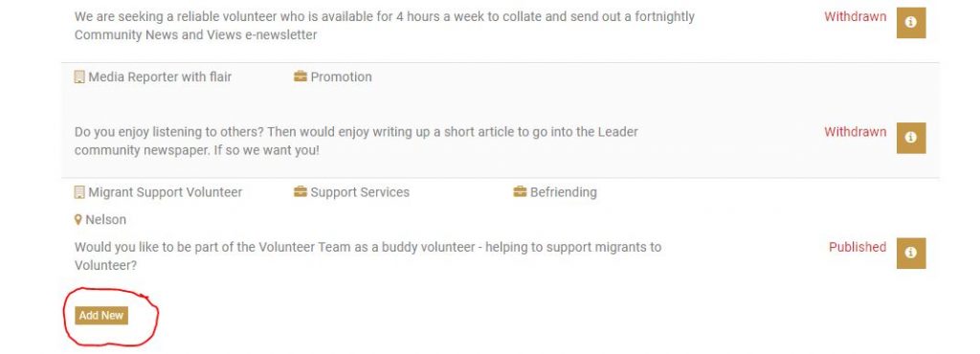Screen dimensions: 980x354
Task: Click the document icon beside Media Reporter
Action: point(79,77)
